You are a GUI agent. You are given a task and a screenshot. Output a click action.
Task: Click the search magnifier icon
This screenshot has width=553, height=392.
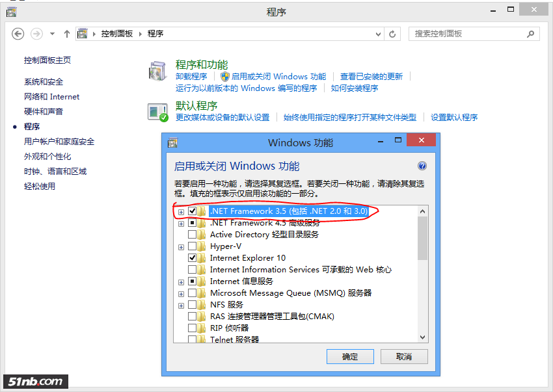coord(530,34)
